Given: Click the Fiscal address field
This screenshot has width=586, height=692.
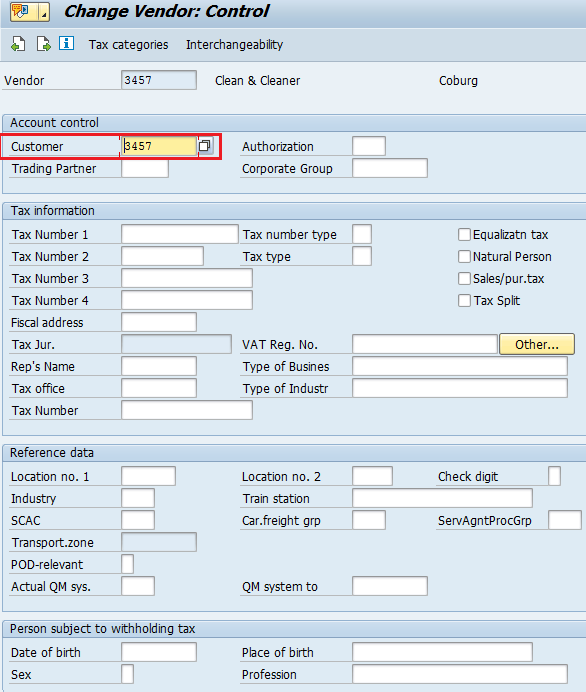Looking at the screenshot, I should pyautogui.click(x=159, y=322).
